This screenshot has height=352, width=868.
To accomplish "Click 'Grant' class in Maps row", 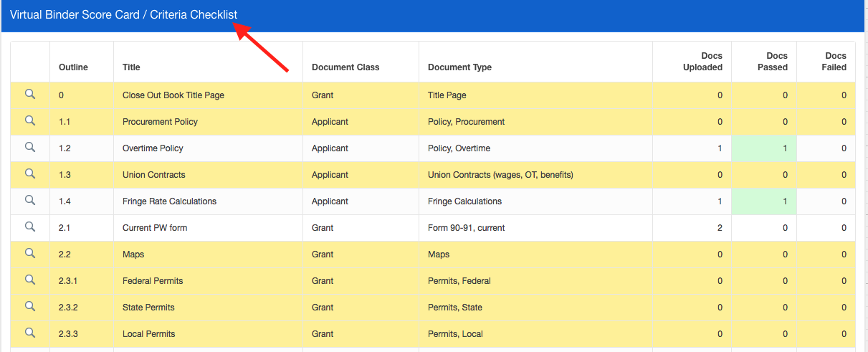I will pyautogui.click(x=323, y=255).
